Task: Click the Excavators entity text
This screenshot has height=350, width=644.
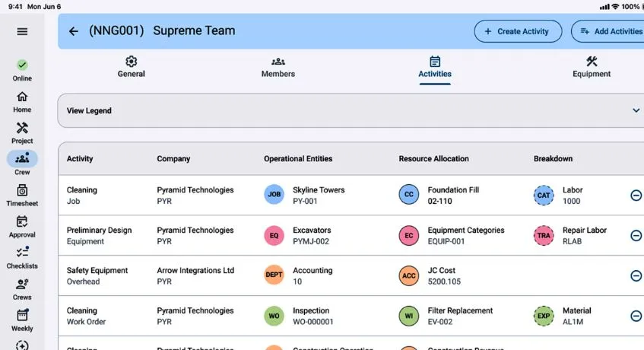Action: pyautogui.click(x=312, y=230)
